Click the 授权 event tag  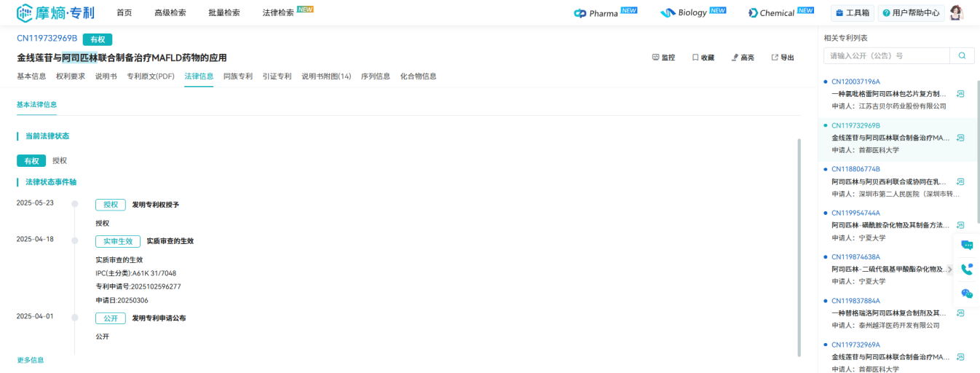pyautogui.click(x=111, y=205)
